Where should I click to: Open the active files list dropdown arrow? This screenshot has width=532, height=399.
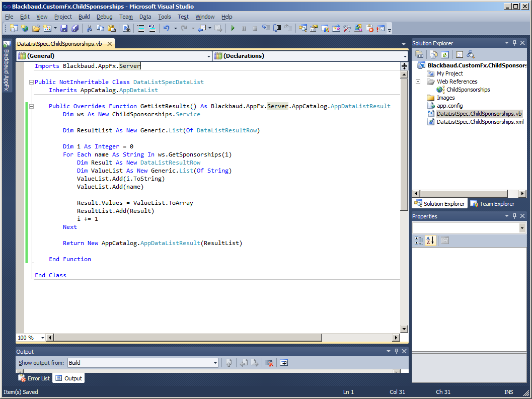click(x=404, y=44)
